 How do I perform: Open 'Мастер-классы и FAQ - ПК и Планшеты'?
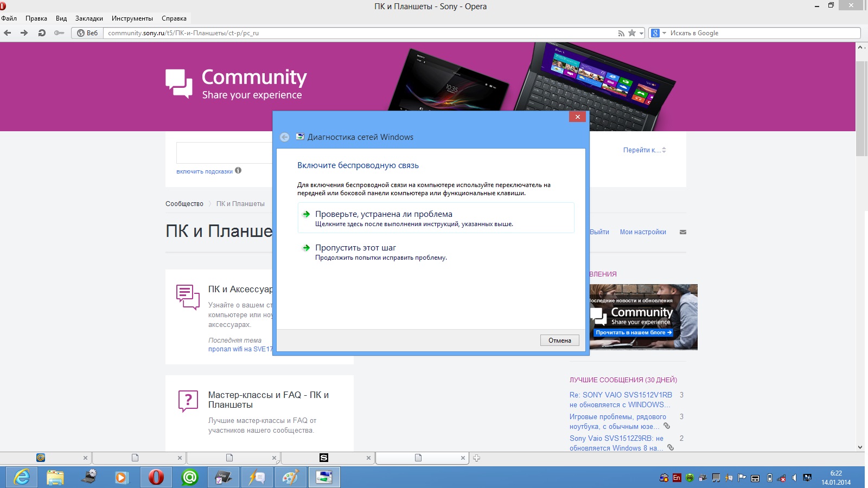click(269, 400)
